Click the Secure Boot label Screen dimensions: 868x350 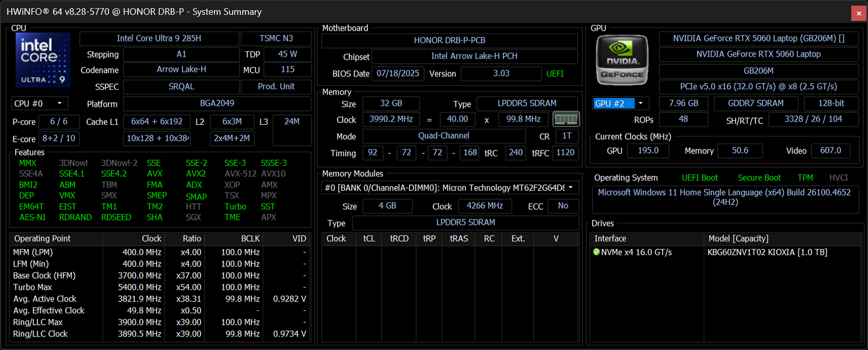coord(759,178)
